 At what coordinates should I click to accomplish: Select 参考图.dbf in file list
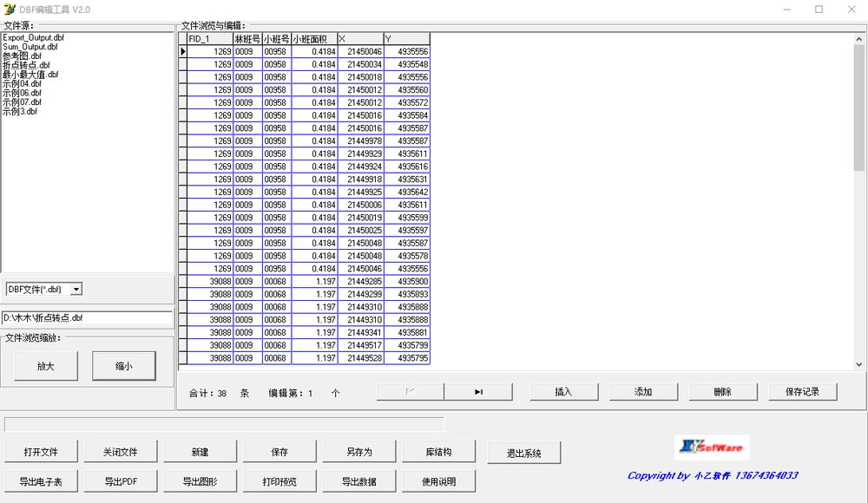[23, 56]
